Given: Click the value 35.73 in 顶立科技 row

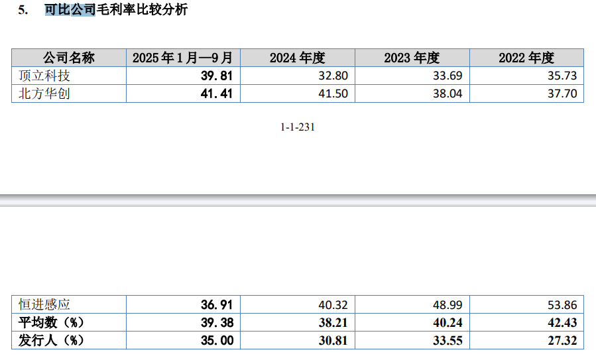Looking at the screenshot, I should point(562,76).
